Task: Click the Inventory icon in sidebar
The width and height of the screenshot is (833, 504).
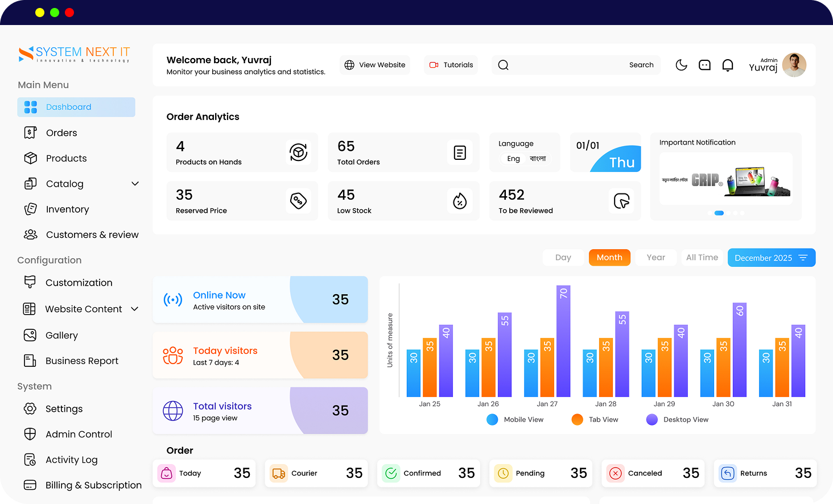Action: (31, 209)
